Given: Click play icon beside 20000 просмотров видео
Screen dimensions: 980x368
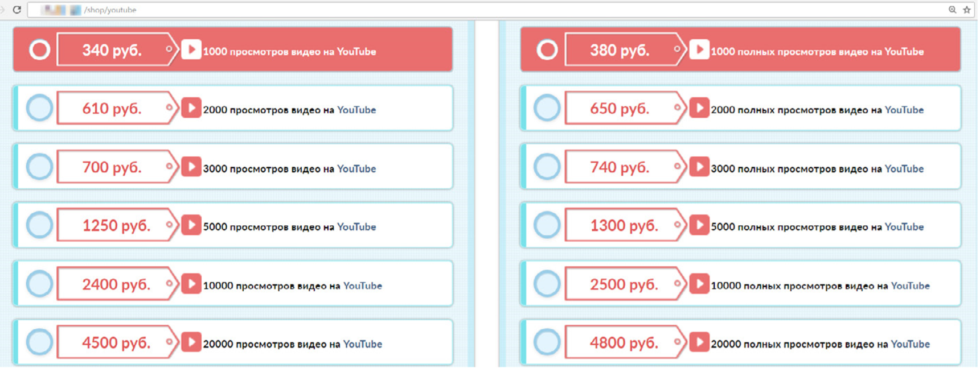Looking at the screenshot, I should click(x=191, y=342).
